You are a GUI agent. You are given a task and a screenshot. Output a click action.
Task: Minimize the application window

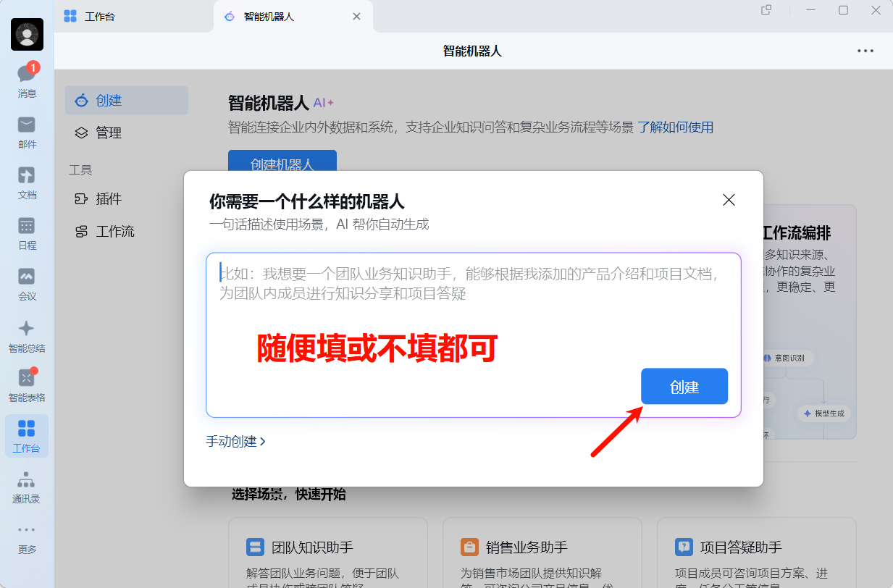coord(811,10)
